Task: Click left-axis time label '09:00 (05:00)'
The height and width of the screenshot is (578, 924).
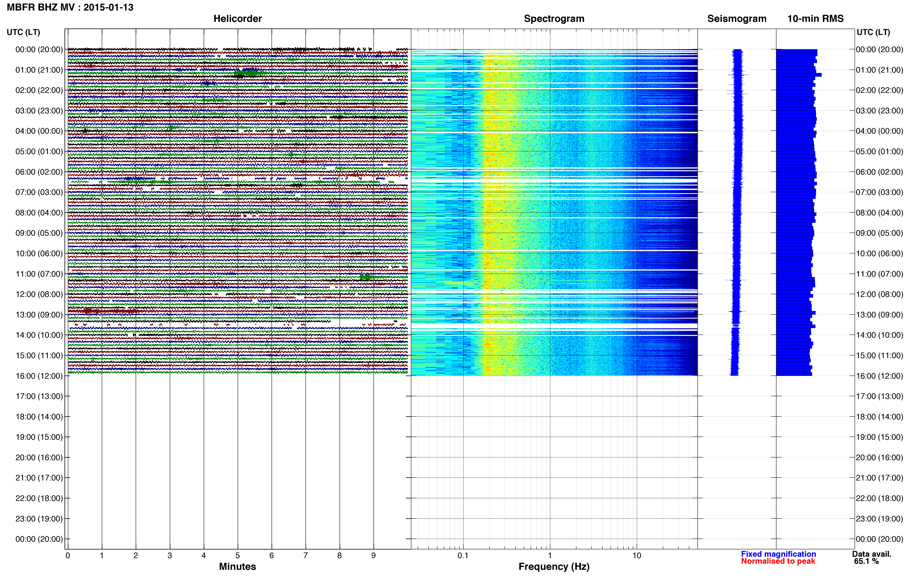Action: [39, 233]
